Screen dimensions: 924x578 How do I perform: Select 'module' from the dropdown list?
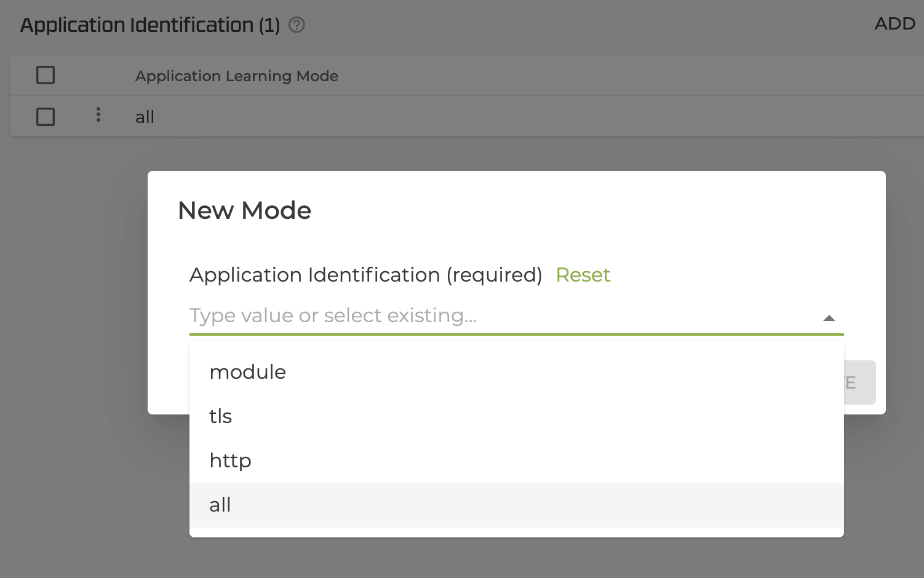click(x=248, y=372)
